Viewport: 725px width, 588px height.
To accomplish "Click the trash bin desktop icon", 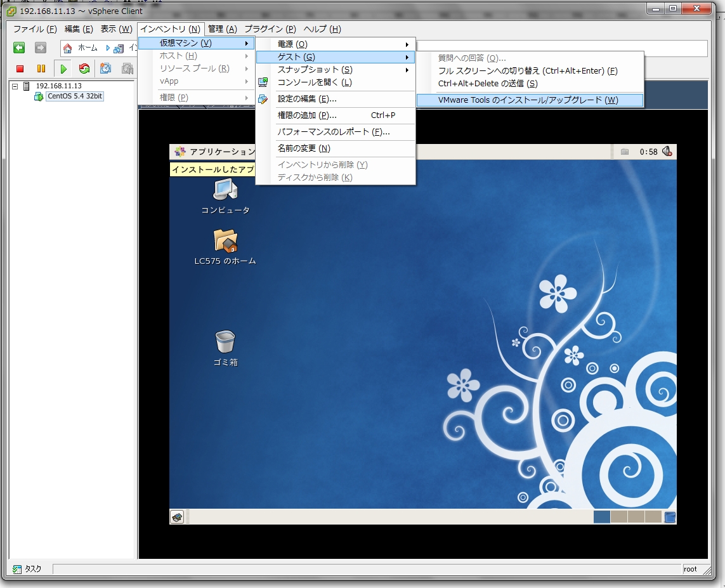I will [225, 342].
